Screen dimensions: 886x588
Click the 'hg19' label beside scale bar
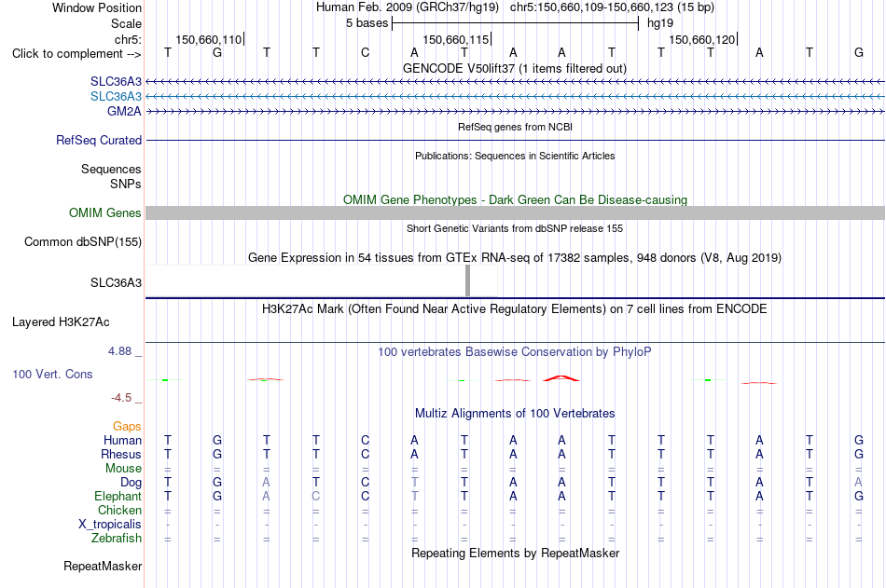[x=660, y=23]
